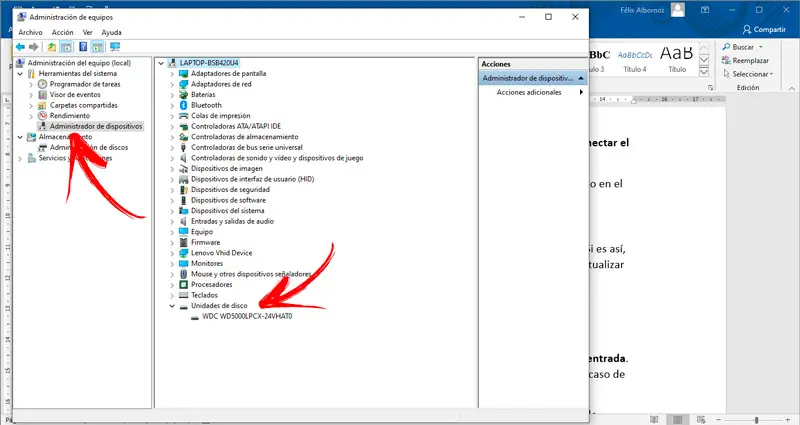Collapse the LAPTOP-BSB420U4 root node

click(x=161, y=63)
